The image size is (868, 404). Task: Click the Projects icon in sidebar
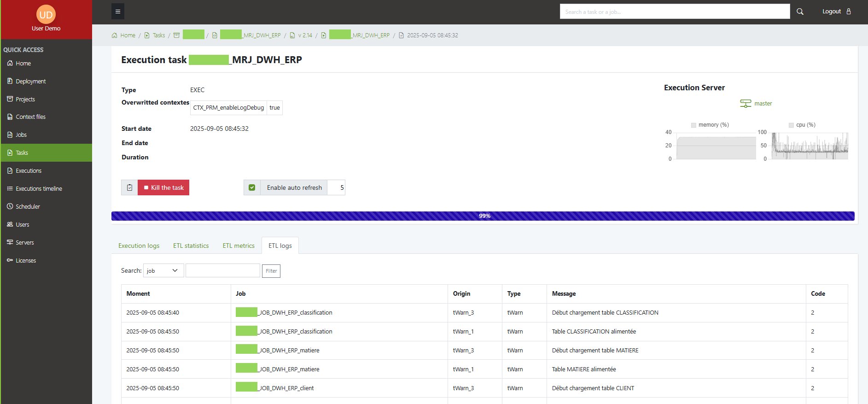click(x=10, y=99)
